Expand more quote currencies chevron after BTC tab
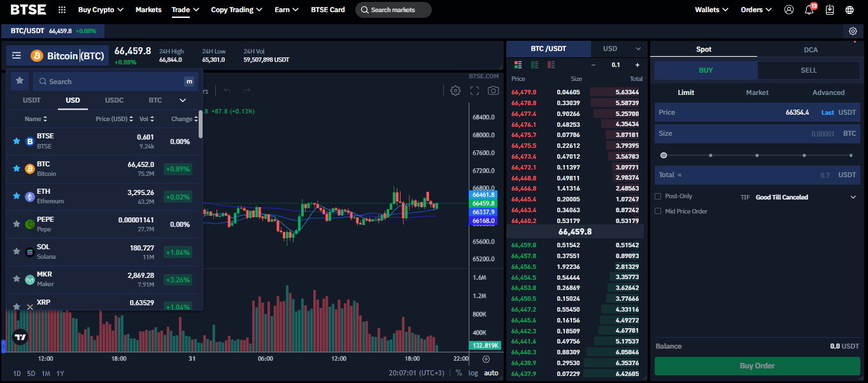868x383 pixels. pyautogui.click(x=183, y=100)
